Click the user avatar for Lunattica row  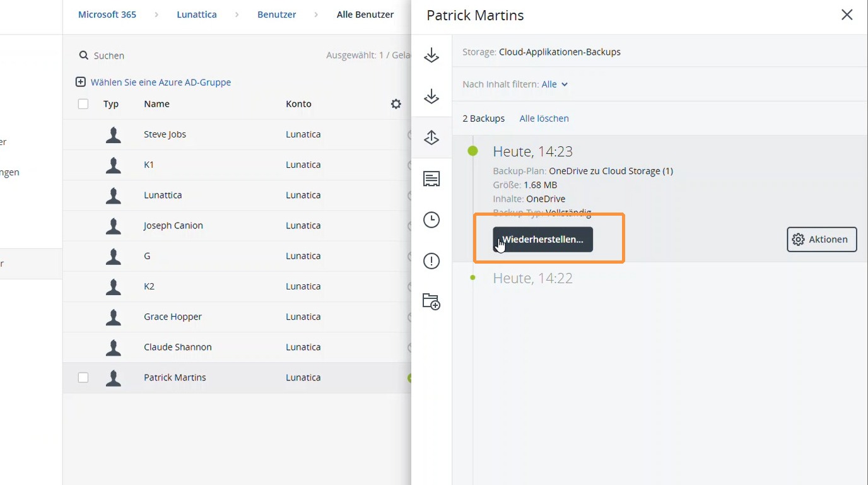click(114, 196)
